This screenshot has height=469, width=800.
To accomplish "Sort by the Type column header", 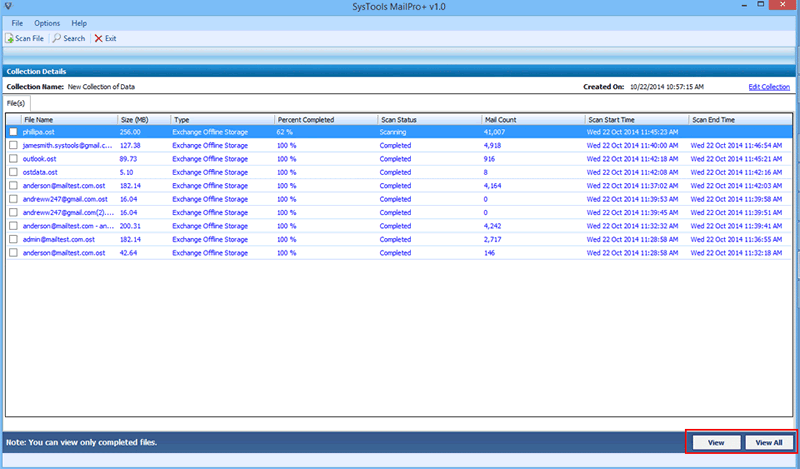I will click(x=222, y=119).
